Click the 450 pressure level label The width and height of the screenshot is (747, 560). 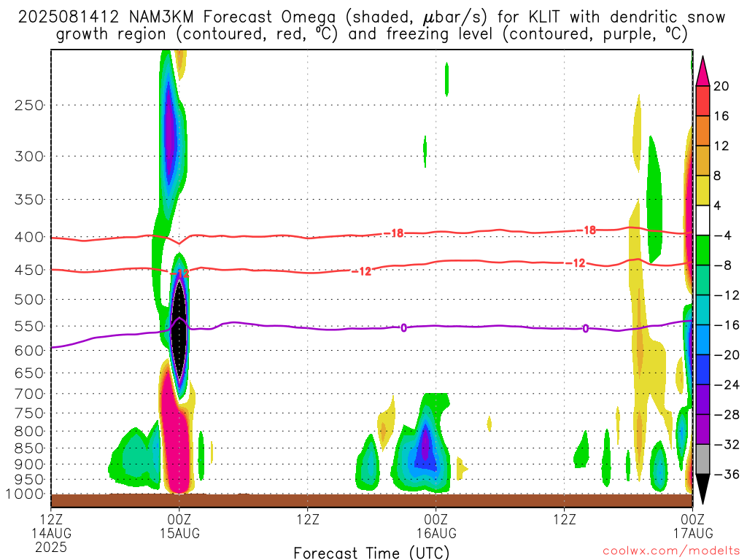pos(29,270)
